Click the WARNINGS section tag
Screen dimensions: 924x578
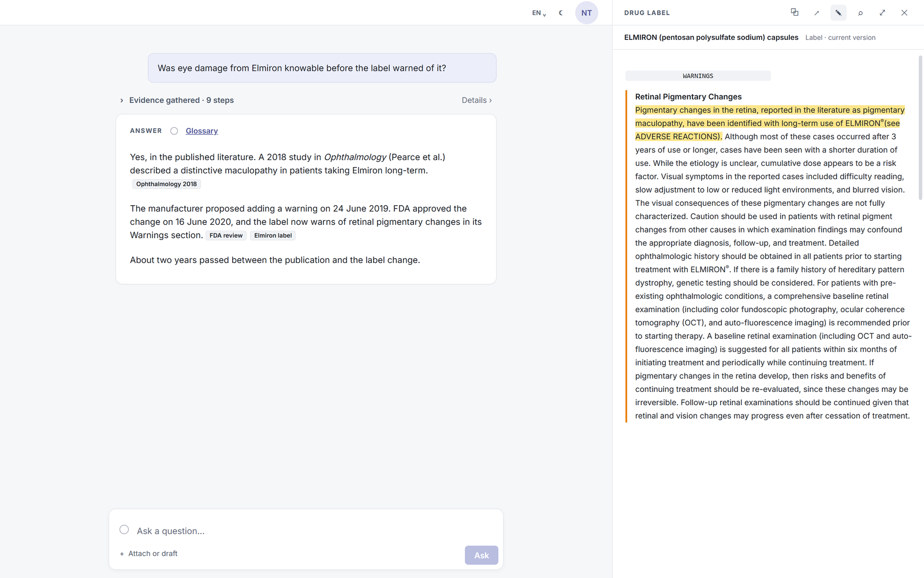(698, 76)
